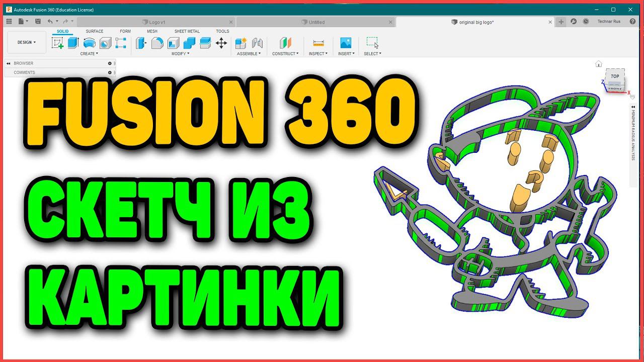Screen dimensions: 644x362
Task: Open the data panel grid icon
Action: click(9, 22)
